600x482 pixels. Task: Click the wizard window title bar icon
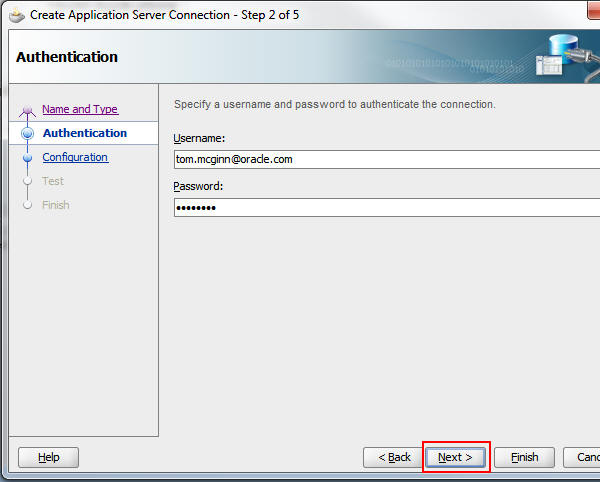click(16, 15)
